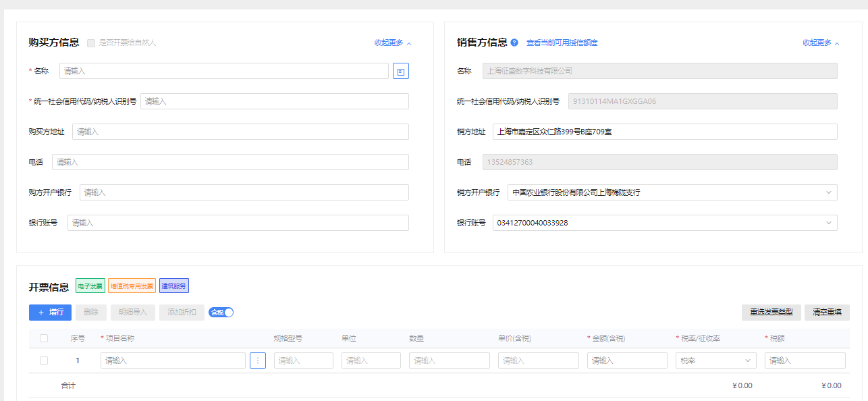Click the seller tax ID field 91310114MA1GXGGA06
Viewport: 868px width, 401px height.
(x=703, y=101)
